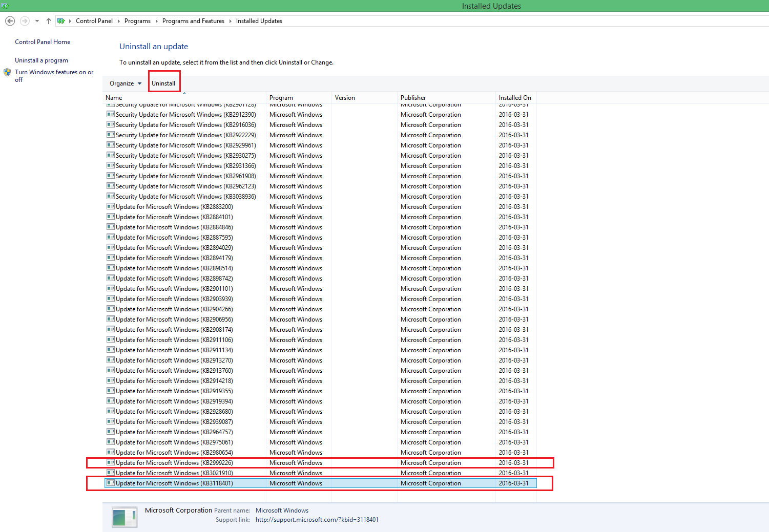Sort by the Installed On column header
This screenshot has width=769, height=532.
tap(516, 98)
